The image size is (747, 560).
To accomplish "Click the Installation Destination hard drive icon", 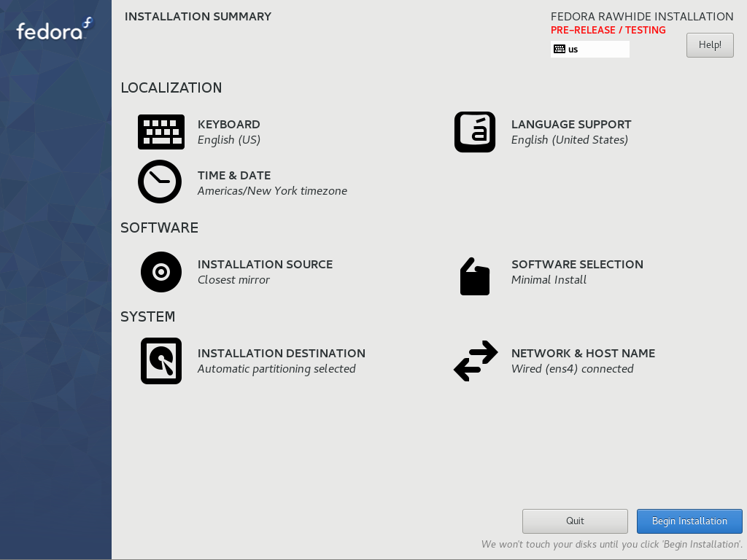I will (161, 361).
